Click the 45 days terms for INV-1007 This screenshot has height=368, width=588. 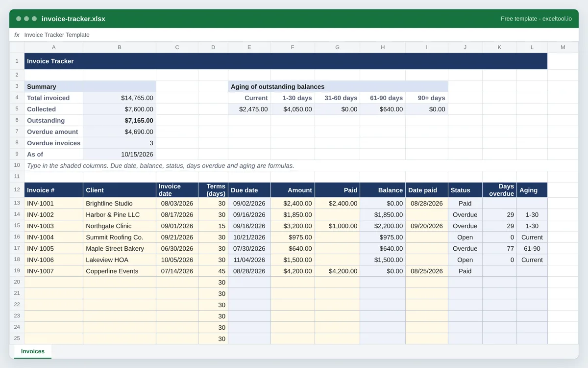pos(213,271)
